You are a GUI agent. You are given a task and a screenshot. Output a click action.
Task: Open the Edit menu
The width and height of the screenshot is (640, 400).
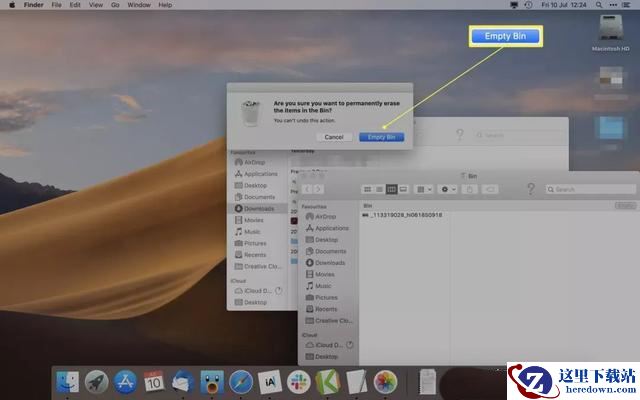[75, 5]
